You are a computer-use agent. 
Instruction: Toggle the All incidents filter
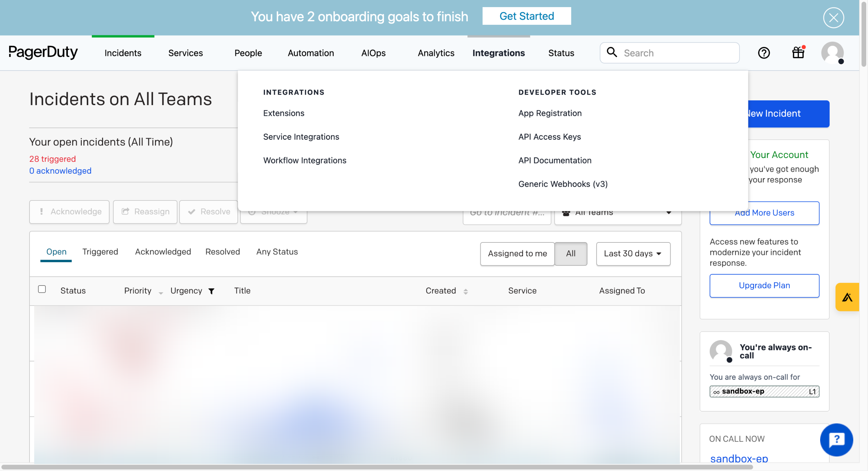coord(571,253)
